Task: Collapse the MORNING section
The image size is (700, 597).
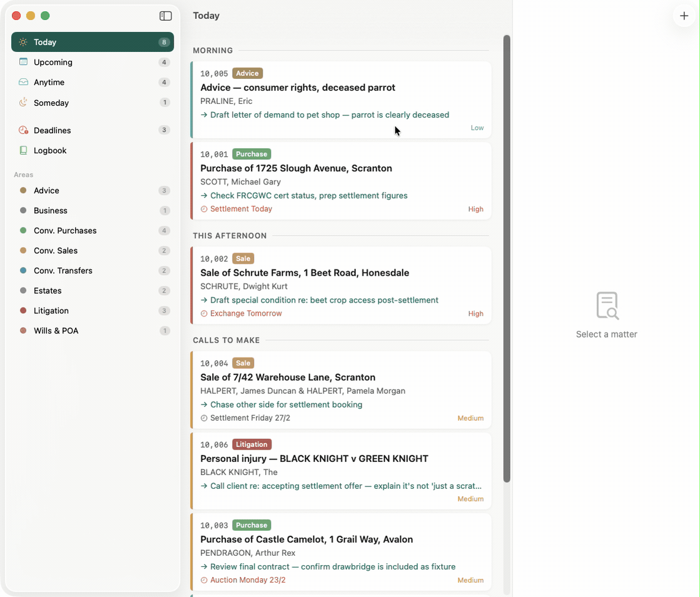Action: [213, 51]
